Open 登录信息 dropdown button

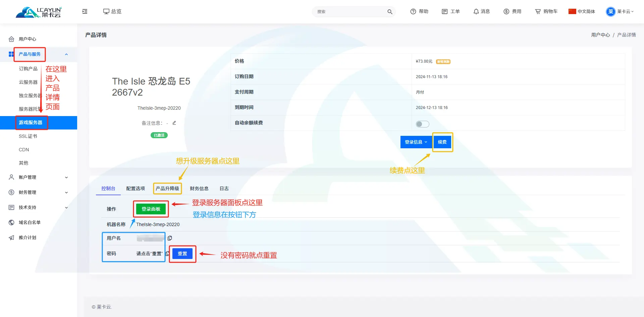(x=416, y=142)
